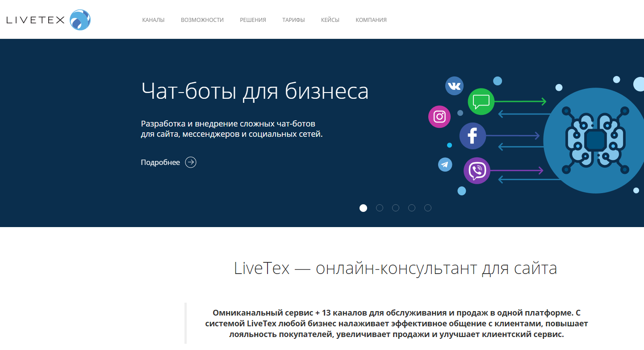Click the LIVETEX wordmark to go home
Image resolution: width=644 pixels, height=350 pixels.
point(36,20)
